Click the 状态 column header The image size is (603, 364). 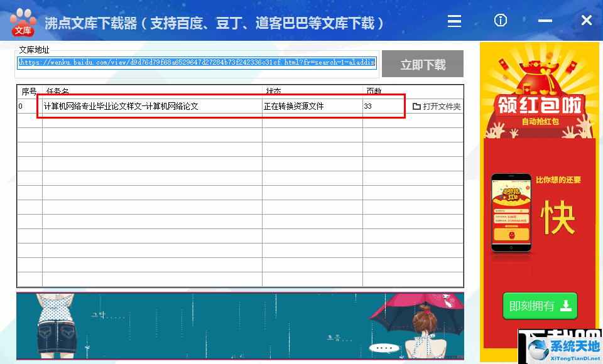tap(273, 92)
